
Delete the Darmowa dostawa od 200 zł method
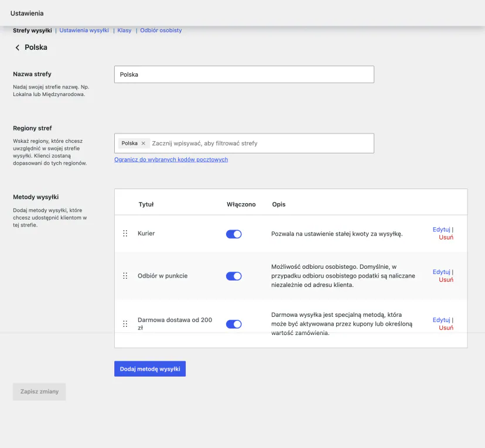point(446,328)
